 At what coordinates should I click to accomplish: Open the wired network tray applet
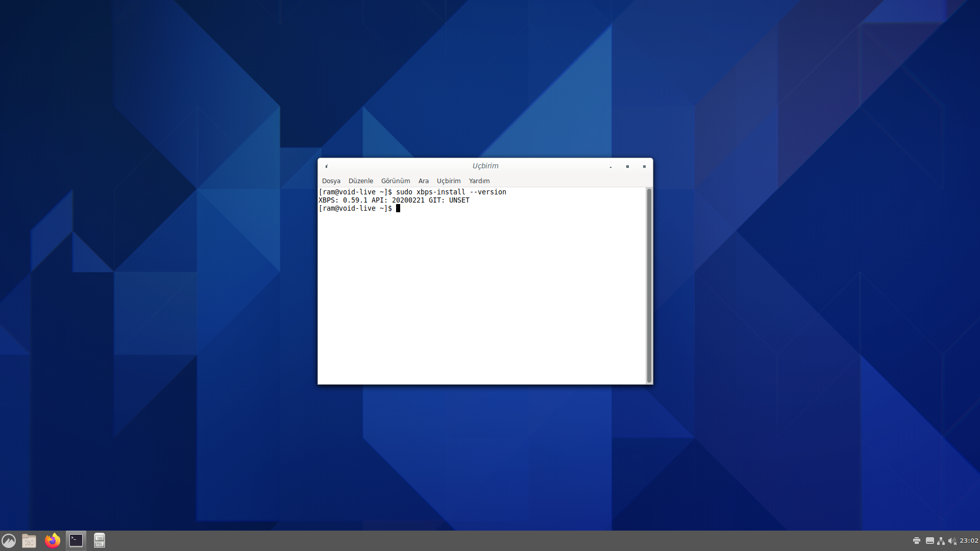click(941, 541)
